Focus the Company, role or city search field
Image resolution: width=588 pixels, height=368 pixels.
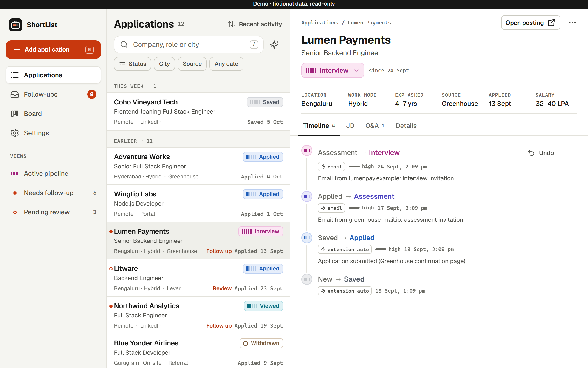coord(189,45)
